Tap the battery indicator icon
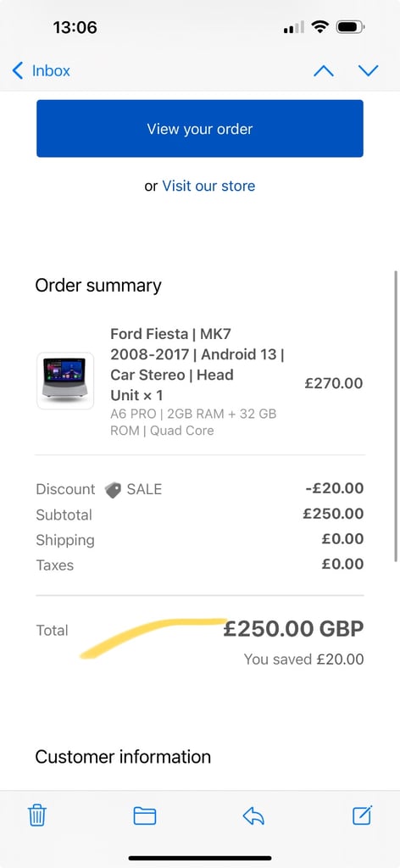Screen dimensions: 400x868 (x=350, y=26)
